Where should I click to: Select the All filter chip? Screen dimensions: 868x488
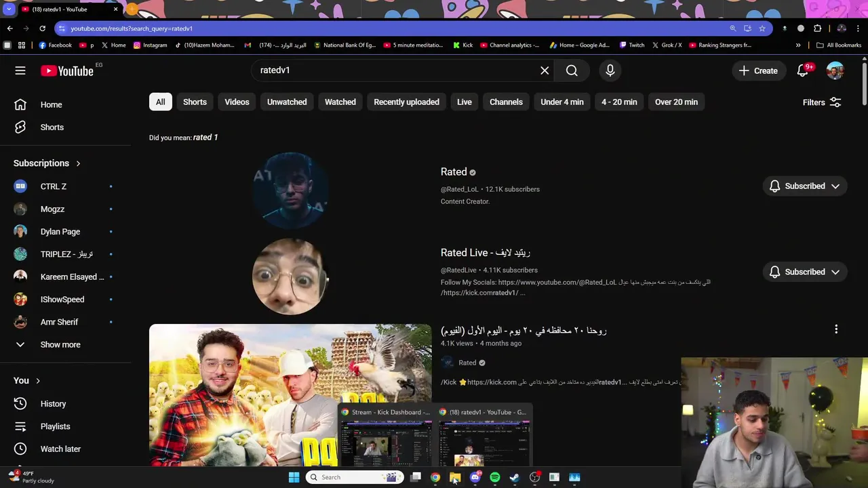tap(161, 102)
